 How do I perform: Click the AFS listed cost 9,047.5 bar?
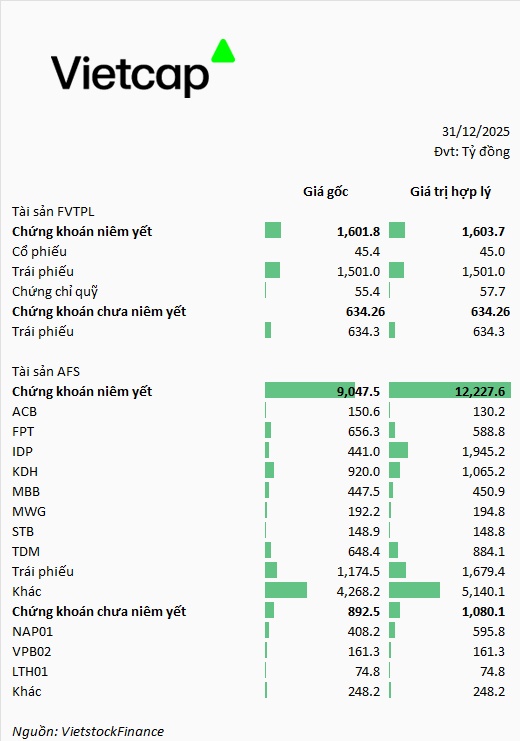310,391
